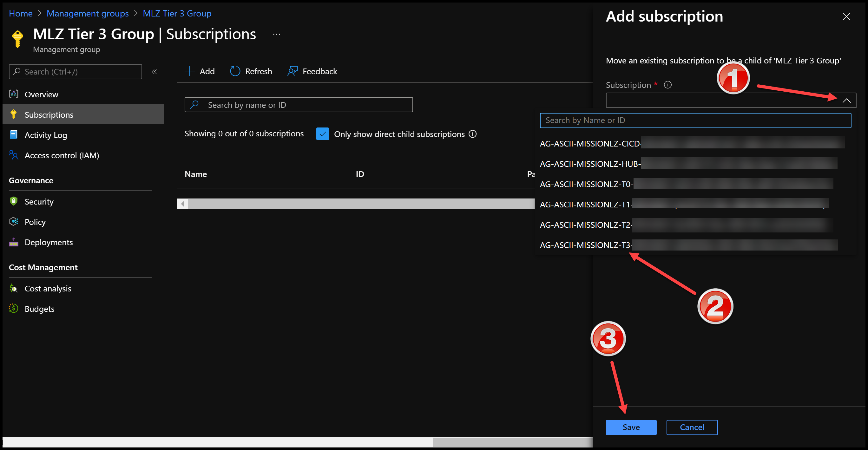Viewport: 868px width, 450px height.
Task: Go to Home breadcrumb link
Action: tap(21, 13)
